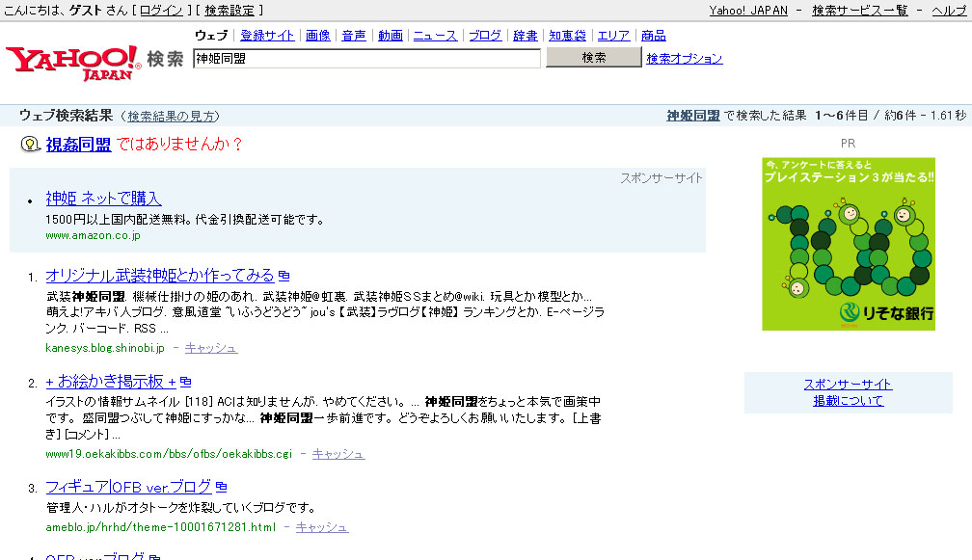972x560 pixels.
Task: Click the Yahoo! Japan logo
Action: [x=73, y=63]
